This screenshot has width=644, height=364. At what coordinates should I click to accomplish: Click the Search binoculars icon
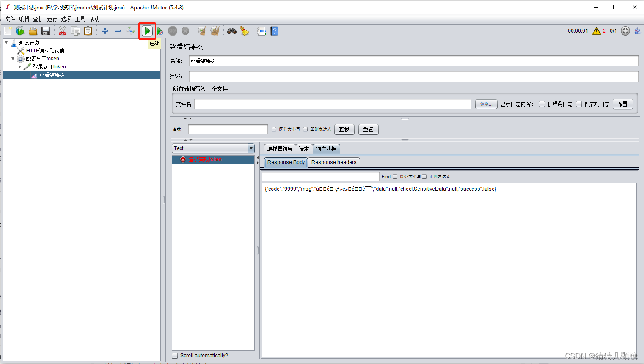pos(232,31)
